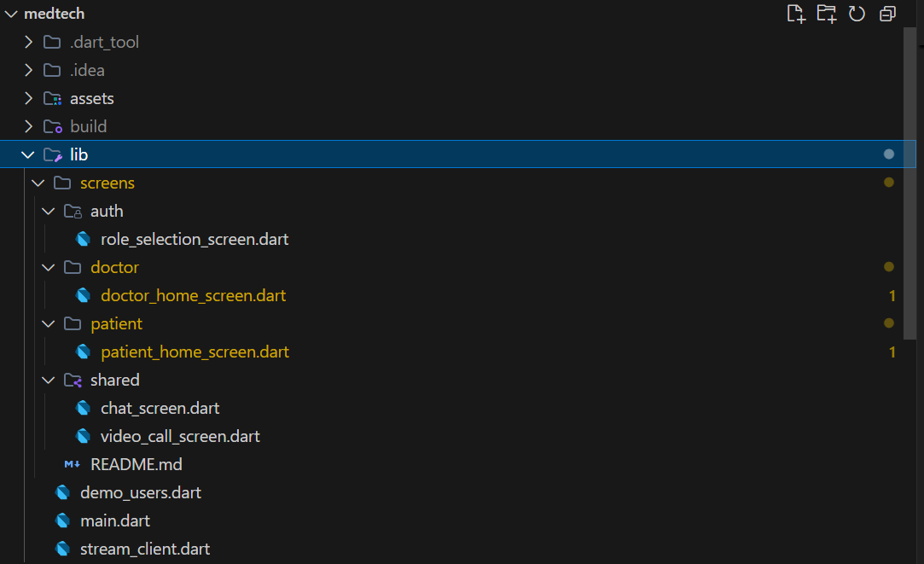The image size is (924, 564).
Task: Collapse the medtech root section
Action: [10, 14]
